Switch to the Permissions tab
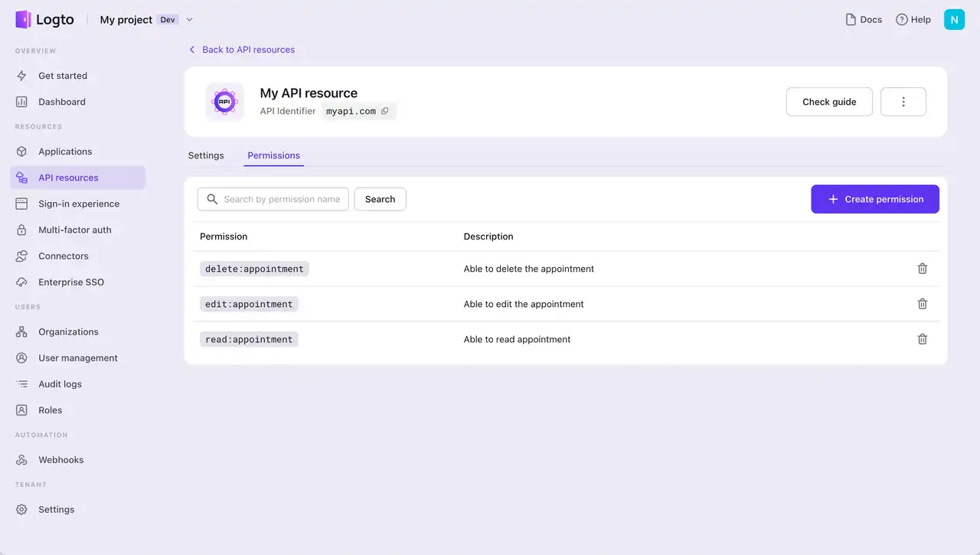 click(x=273, y=155)
